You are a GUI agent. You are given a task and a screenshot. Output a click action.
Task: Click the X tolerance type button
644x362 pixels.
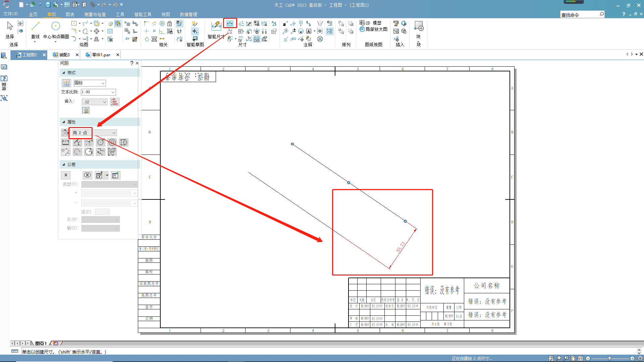[66, 175]
